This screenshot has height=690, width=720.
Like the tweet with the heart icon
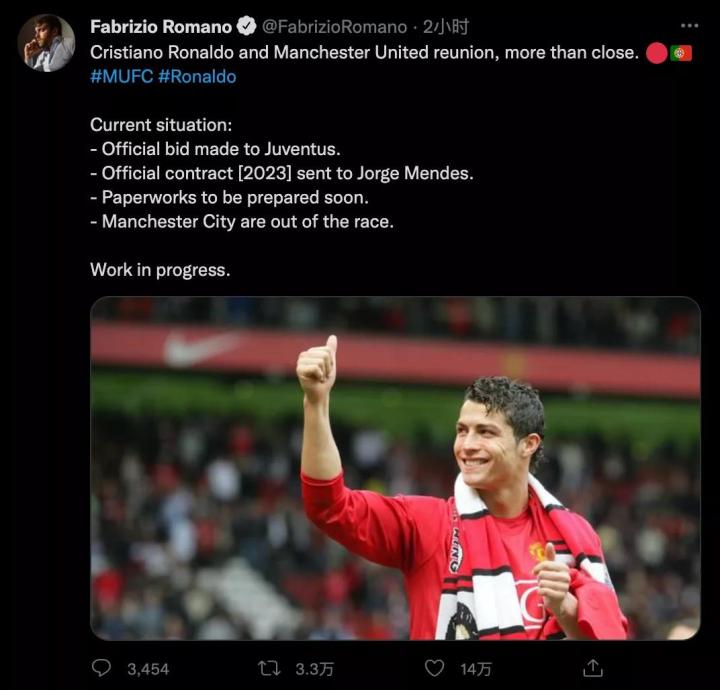(434, 667)
